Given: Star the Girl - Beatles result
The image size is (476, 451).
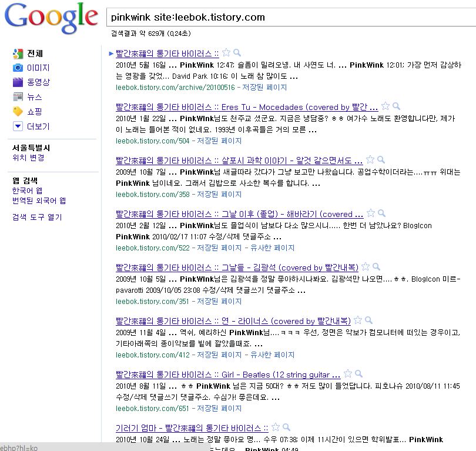Looking at the screenshot, I should click(348, 373).
